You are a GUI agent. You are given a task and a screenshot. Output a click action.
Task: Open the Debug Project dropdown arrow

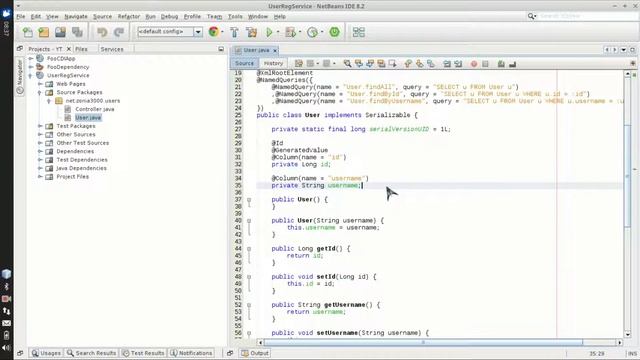click(x=300, y=32)
